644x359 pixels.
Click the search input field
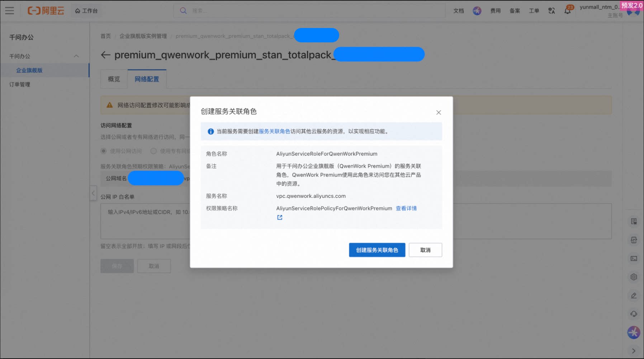tap(309, 11)
